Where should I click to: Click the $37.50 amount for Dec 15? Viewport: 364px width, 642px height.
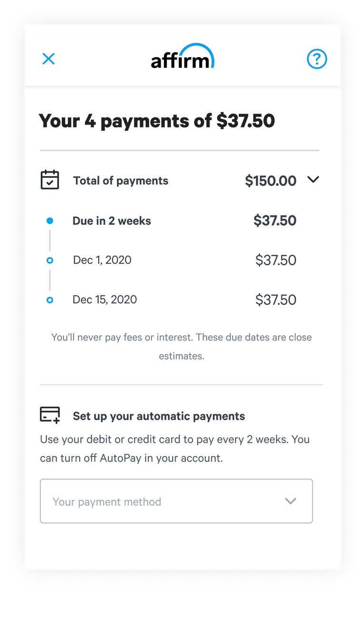pyautogui.click(x=276, y=300)
